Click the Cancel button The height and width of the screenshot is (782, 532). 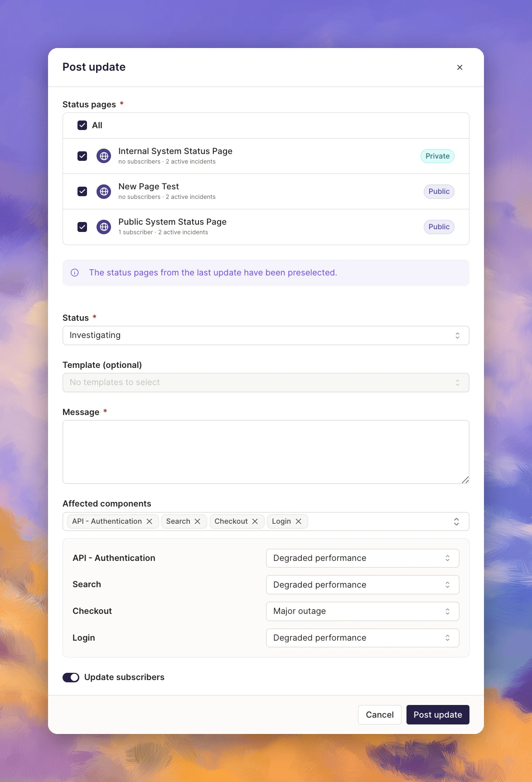[x=380, y=715]
